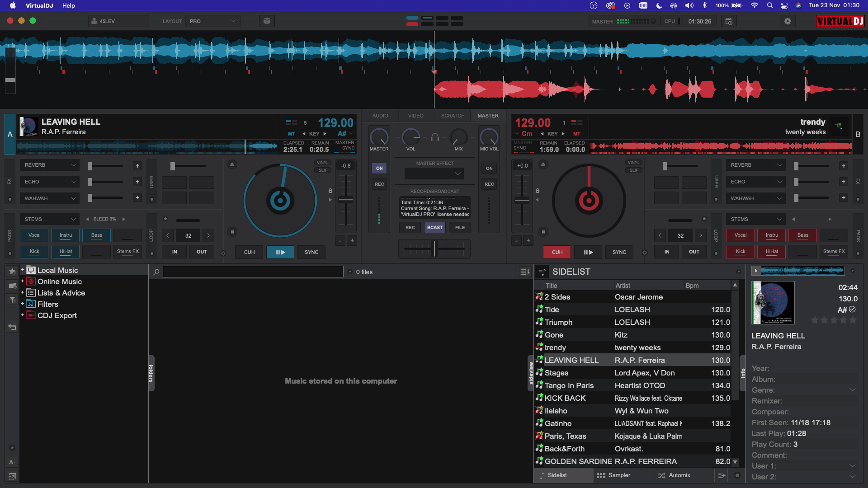Image resolution: width=868 pixels, height=488 pixels.
Task: Eject track from deck B
Action: pos(543,164)
